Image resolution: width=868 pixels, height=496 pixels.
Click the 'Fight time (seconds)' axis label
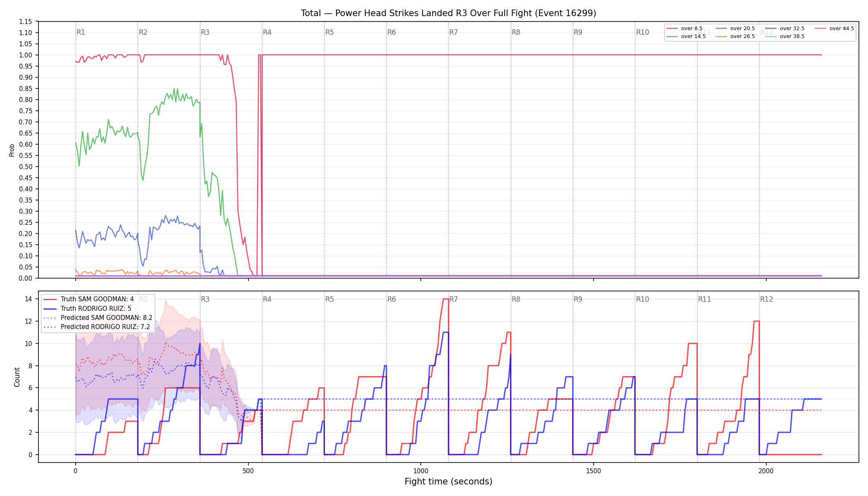(x=448, y=482)
